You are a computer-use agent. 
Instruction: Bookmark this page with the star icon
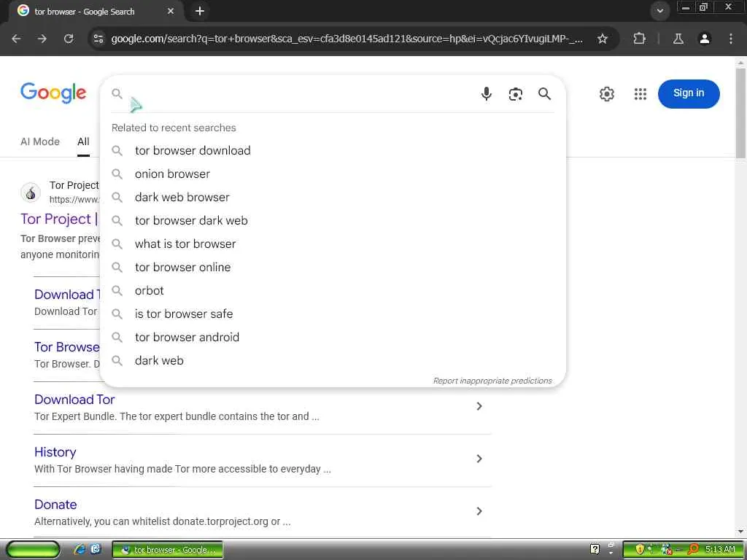pos(603,39)
